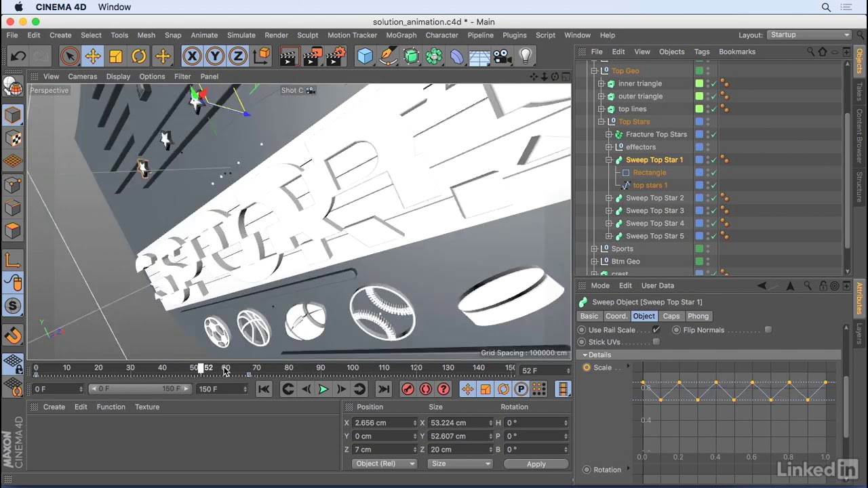Viewport: 868px width, 488px height.
Task: Expand the Sports null group
Action: (594, 249)
